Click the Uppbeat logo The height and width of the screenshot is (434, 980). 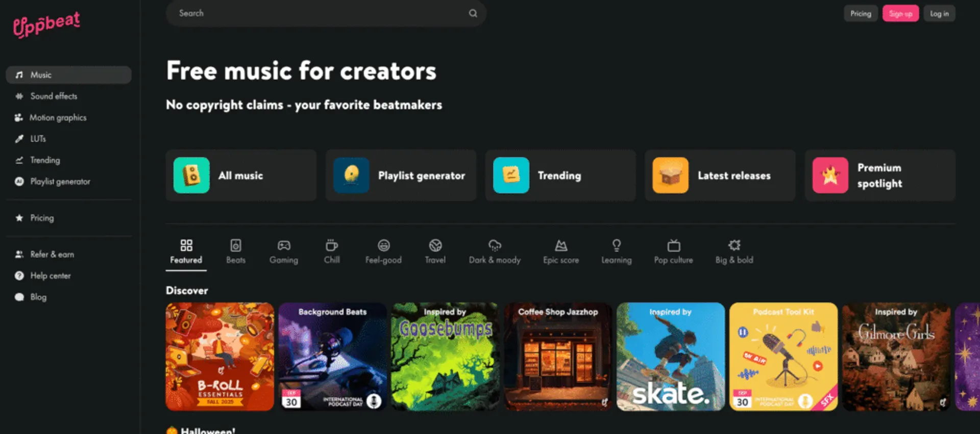[46, 24]
